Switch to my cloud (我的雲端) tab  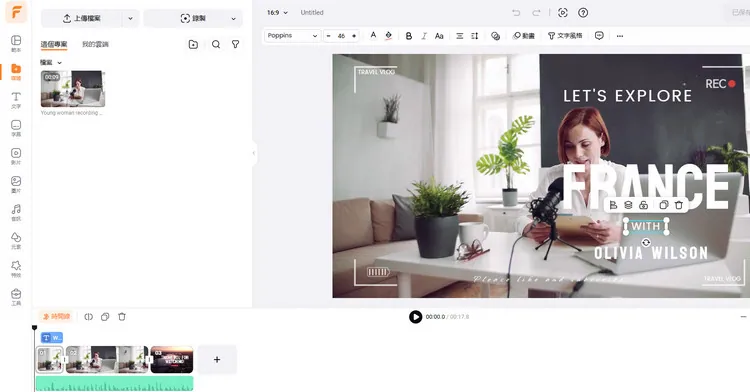(95, 44)
